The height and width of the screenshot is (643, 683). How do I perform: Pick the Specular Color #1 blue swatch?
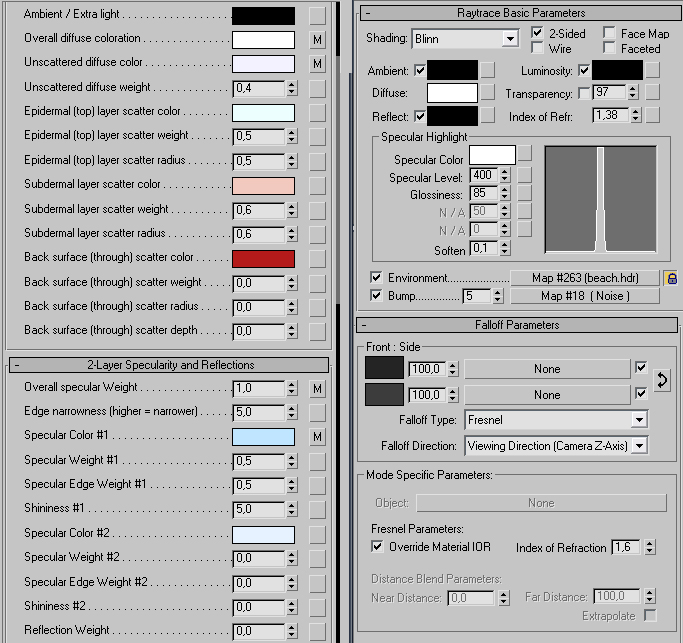(263, 437)
